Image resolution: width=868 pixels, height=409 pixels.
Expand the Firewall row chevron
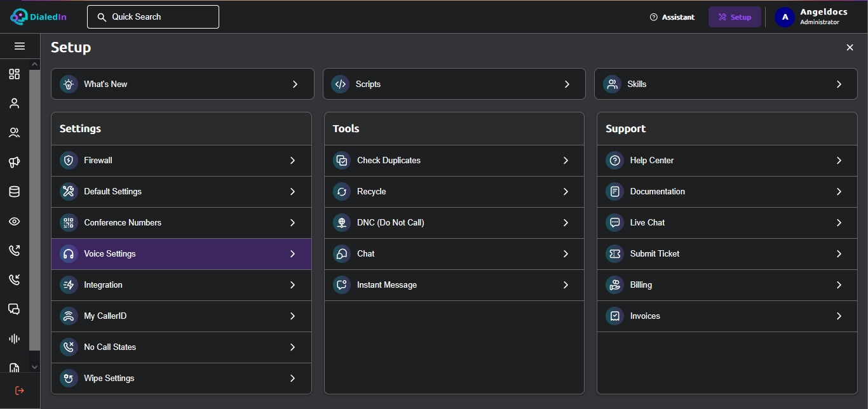click(292, 161)
